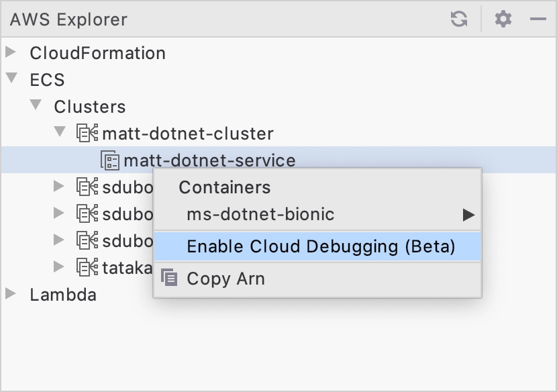Collapse the Clusters node
Viewport: 557px width, 392px height.
coord(36,105)
